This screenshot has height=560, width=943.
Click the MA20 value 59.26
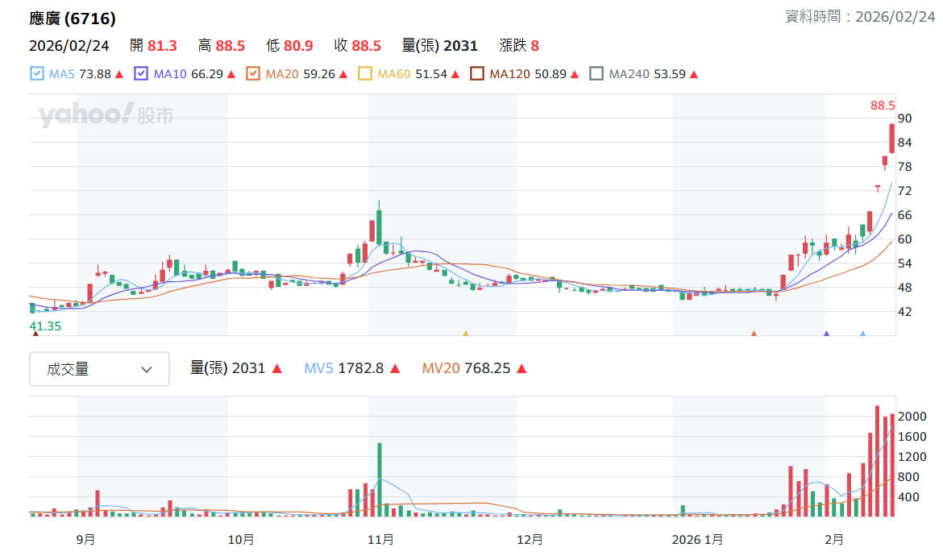318,74
